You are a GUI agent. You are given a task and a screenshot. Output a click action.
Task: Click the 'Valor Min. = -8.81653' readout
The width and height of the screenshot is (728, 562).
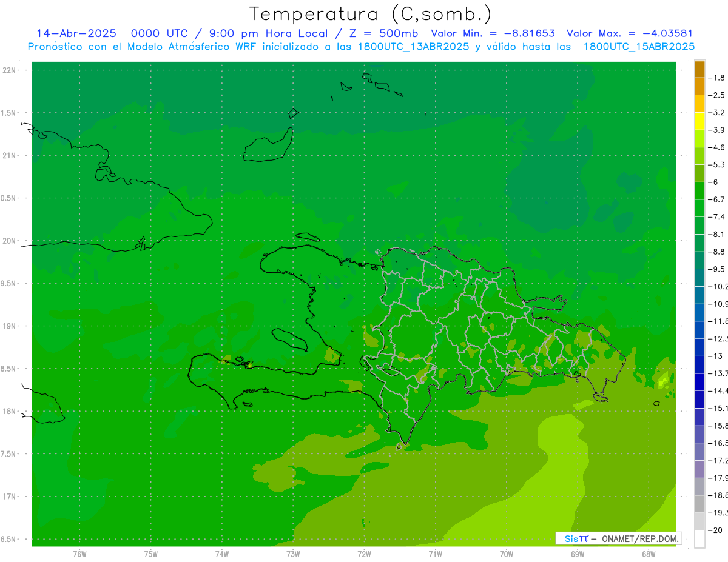(493, 33)
